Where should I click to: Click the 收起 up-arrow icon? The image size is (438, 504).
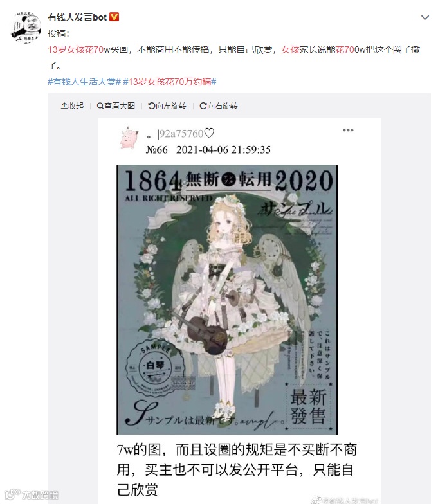[64, 105]
